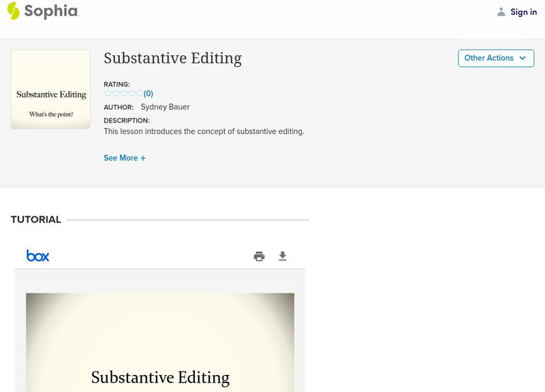The image size is (545, 392).
Task: Click the download icon in the Box toolbar
Action: click(283, 256)
